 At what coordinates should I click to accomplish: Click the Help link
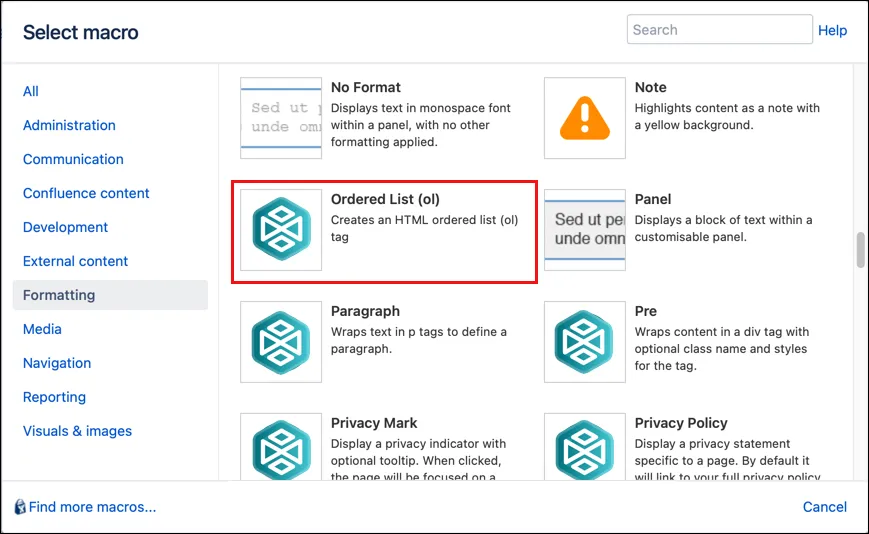[x=832, y=30]
